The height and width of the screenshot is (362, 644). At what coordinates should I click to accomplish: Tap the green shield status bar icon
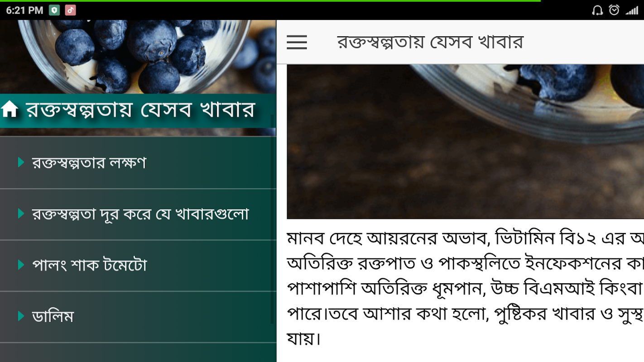click(x=54, y=10)
